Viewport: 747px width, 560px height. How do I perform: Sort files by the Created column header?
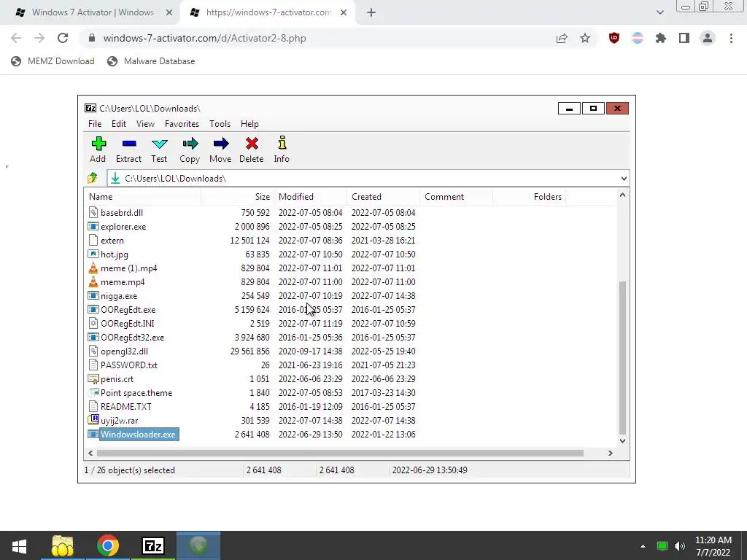point(384,197)
